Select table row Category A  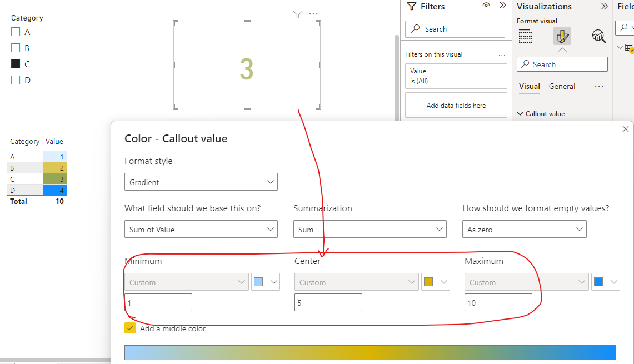click(37, 157)
